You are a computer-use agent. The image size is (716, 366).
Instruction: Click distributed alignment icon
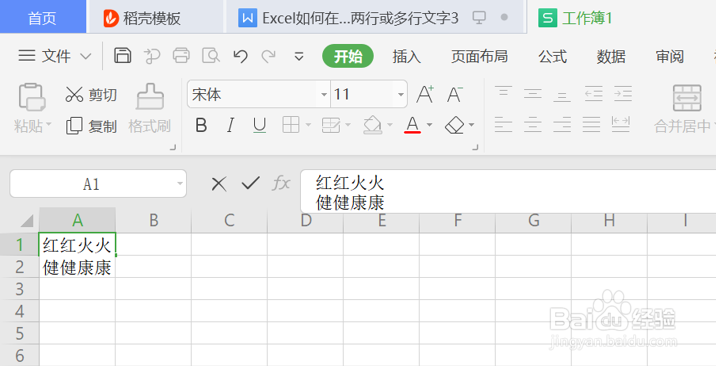(x=621, y=124)
